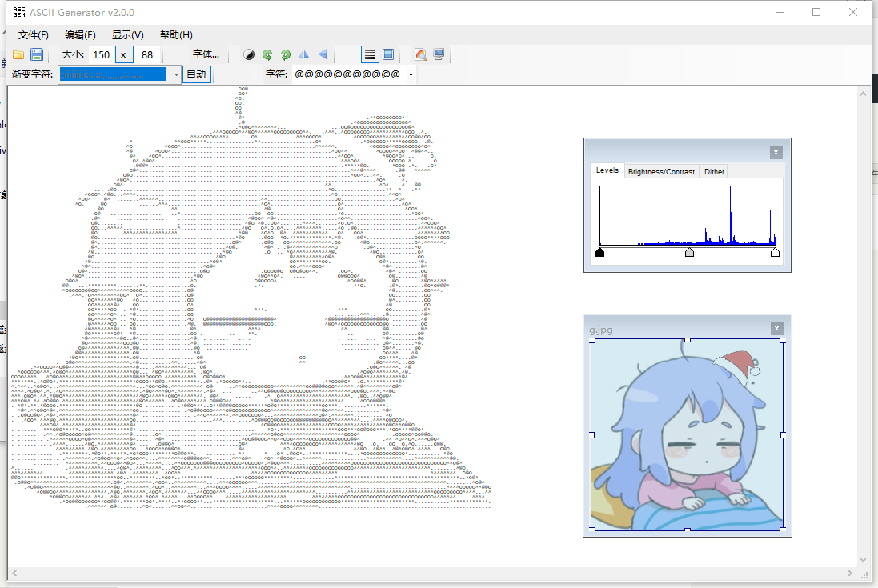Click the vertical scrollbar up arrow

[863, 94]
